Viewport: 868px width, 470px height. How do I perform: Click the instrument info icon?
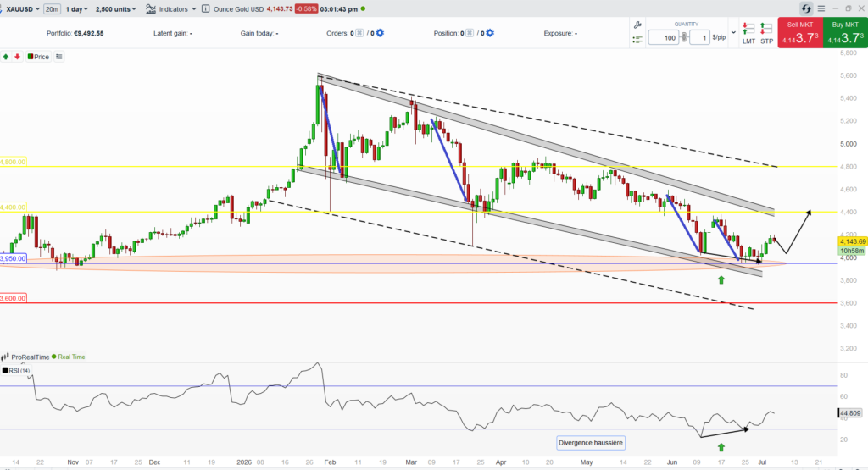(x=206, y=8)
